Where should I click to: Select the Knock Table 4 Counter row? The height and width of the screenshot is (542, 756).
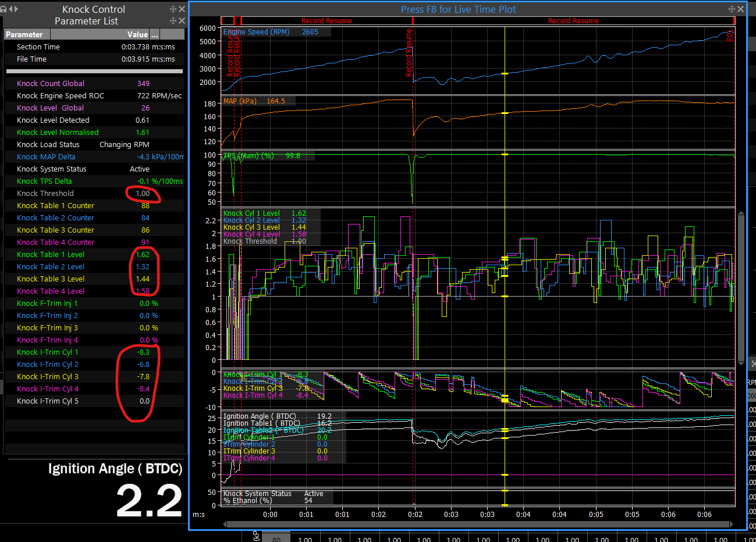[x=94, y=242]
